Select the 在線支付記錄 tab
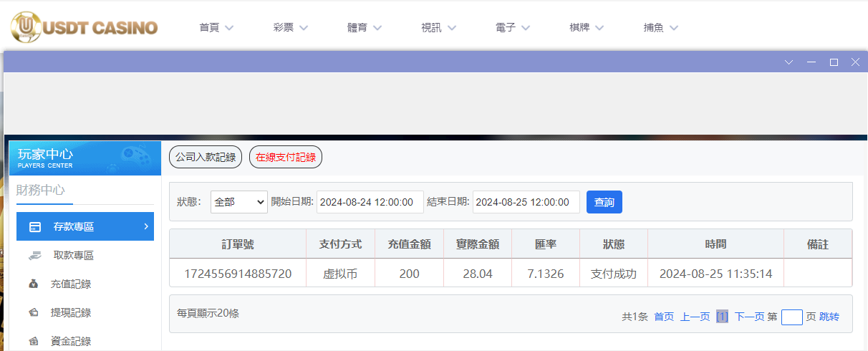The width and height of the screenshot is (868, 351). [286, 157]
